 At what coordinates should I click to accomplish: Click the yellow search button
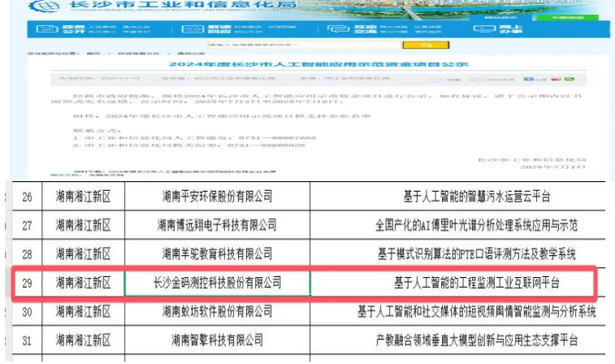coord(427,45)
